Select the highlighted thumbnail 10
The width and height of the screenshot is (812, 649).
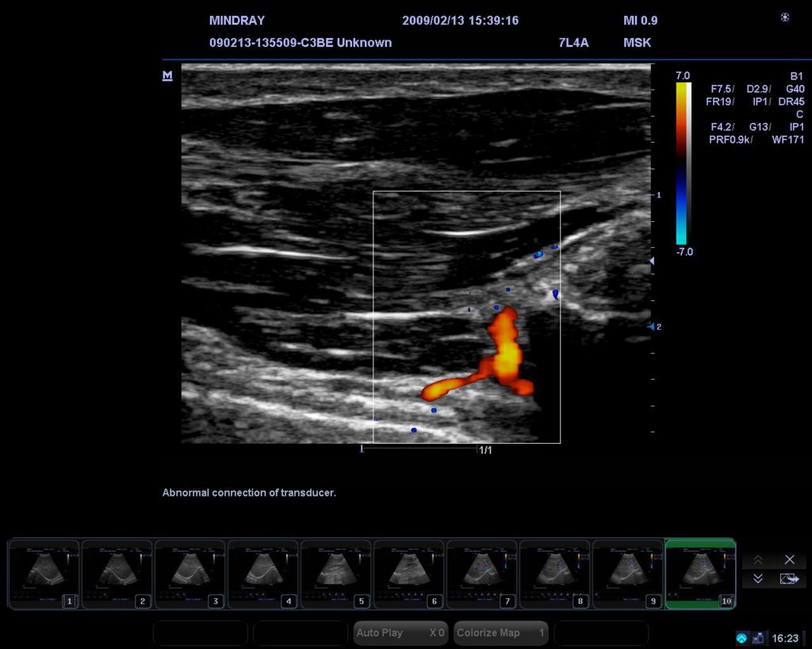pyautogui.click(x=700, y=575)
